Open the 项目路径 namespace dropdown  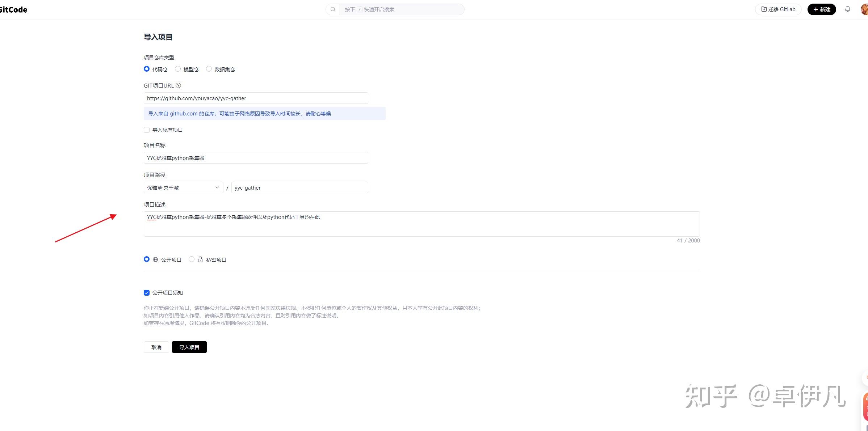point(183,187)
